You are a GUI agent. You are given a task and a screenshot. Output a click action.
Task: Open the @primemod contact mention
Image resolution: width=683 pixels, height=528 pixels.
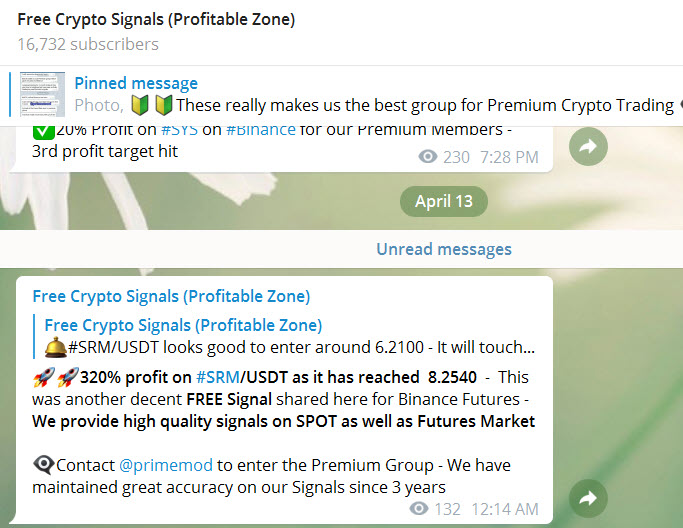[166, 465]
